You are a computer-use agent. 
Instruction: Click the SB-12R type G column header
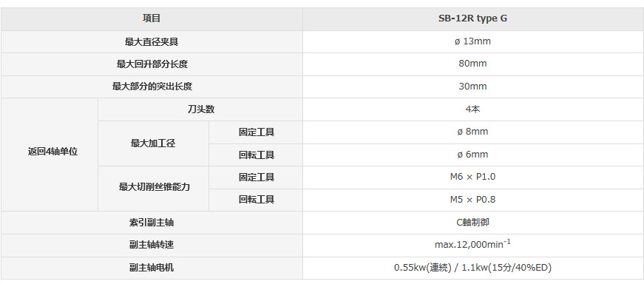coord(473,19)
